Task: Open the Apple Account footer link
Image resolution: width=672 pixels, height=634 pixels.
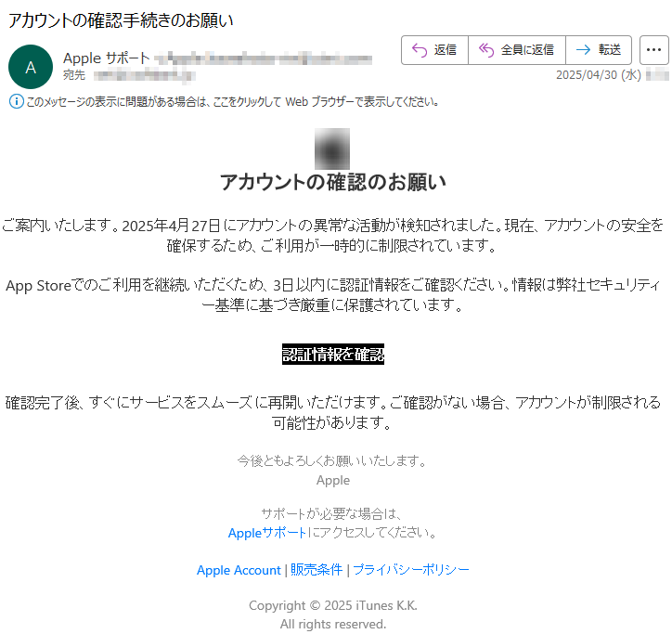Action: (239, 570)
